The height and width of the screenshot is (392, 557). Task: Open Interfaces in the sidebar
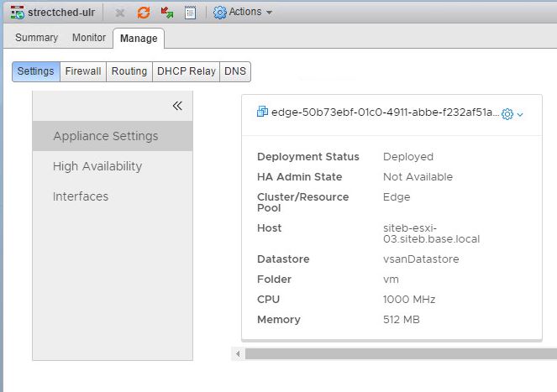(x=81, y=196)
